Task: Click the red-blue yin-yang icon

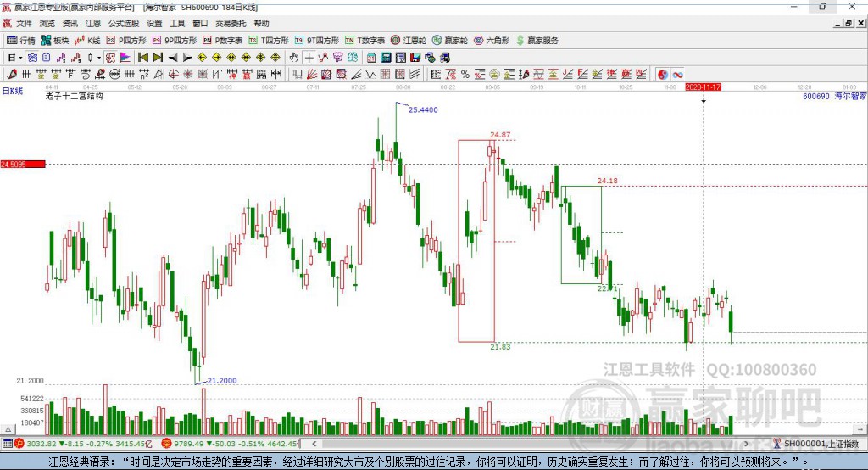Action: (663, 75)
